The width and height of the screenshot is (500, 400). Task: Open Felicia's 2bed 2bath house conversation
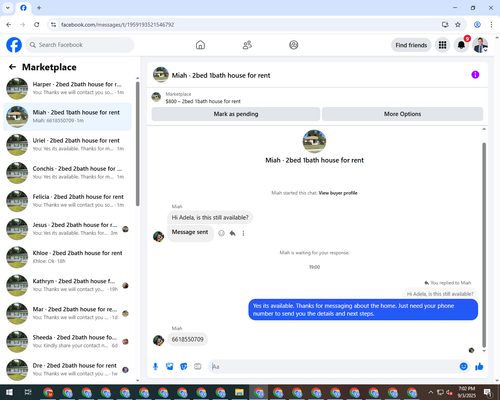[x=67, y=201]
